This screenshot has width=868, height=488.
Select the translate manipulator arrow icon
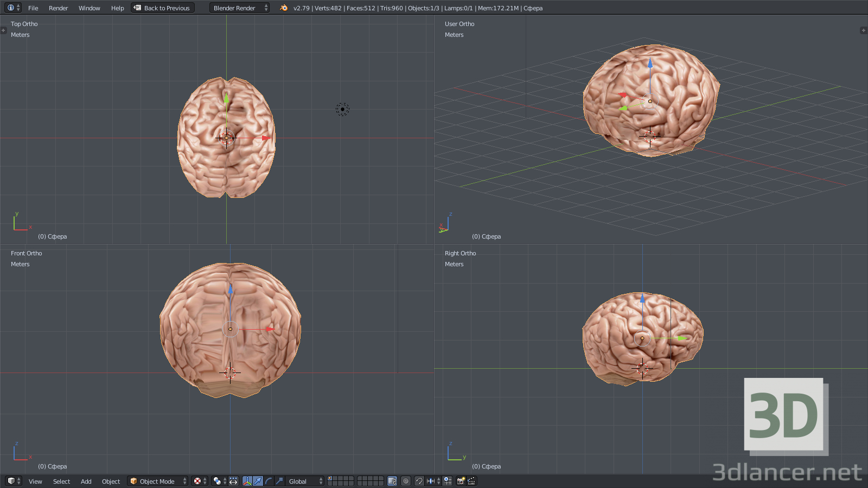click(258, 481)
